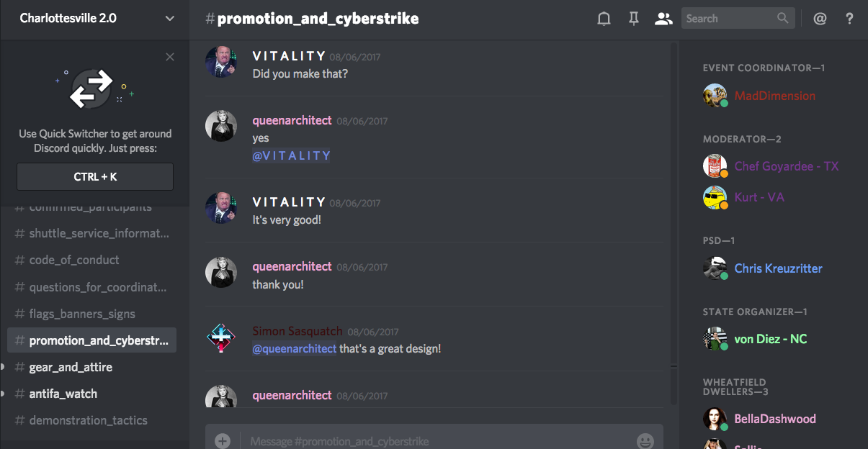Open notification settings bell icon
The image size is (868, 449).
tap(604, 19)
